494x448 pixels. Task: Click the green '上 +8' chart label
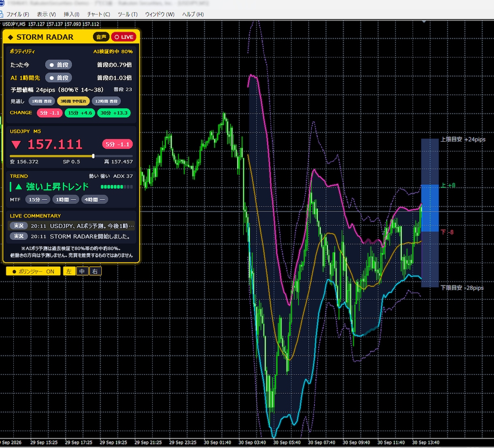pos(448,185)
